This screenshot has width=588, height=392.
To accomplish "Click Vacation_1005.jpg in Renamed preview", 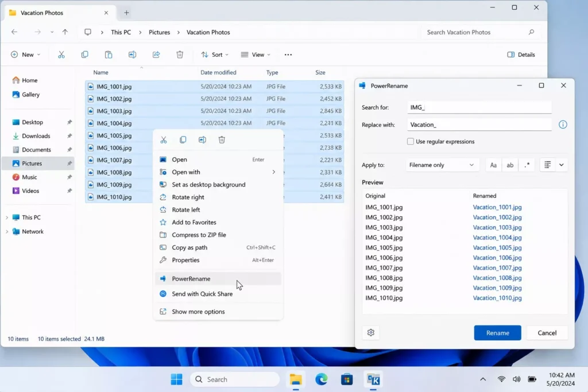I will [497, 248].
